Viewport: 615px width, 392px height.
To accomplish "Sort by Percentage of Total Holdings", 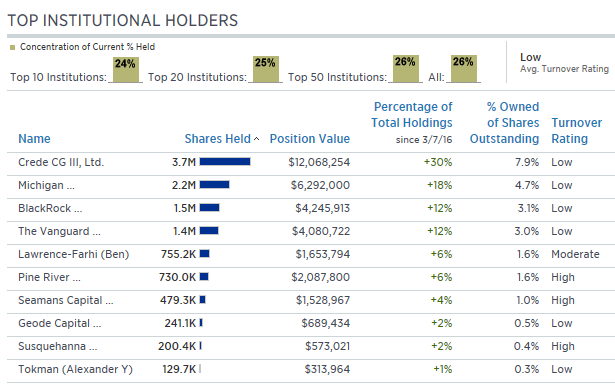I will click(412, 115).
